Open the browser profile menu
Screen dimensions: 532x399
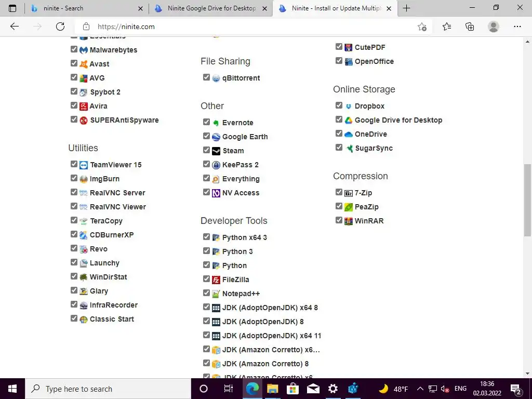(494, 26)
